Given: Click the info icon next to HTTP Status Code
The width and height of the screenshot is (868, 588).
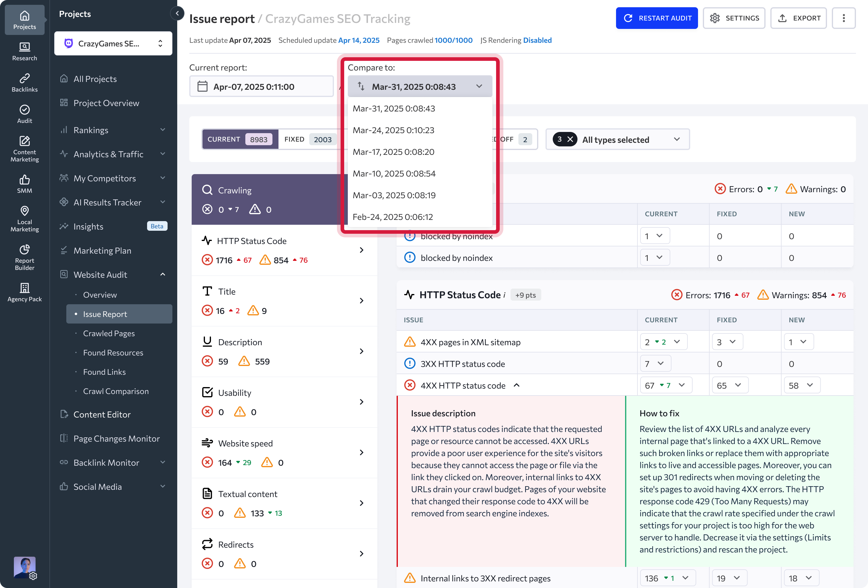Looking at the screenshot, I should [505, 295].
